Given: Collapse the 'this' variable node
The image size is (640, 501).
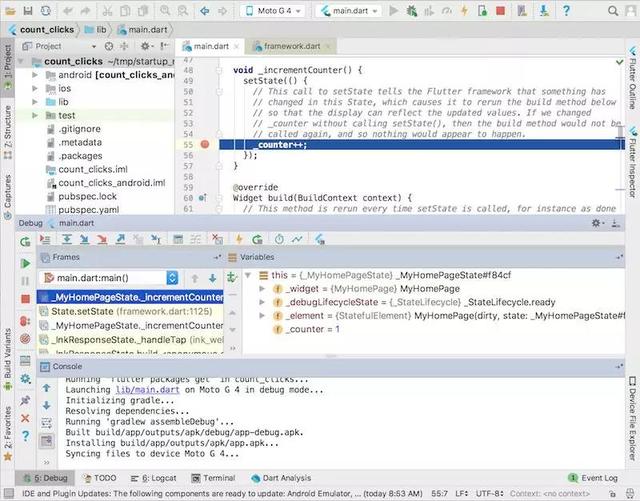Looking at the screenshot, I should 247,275.
